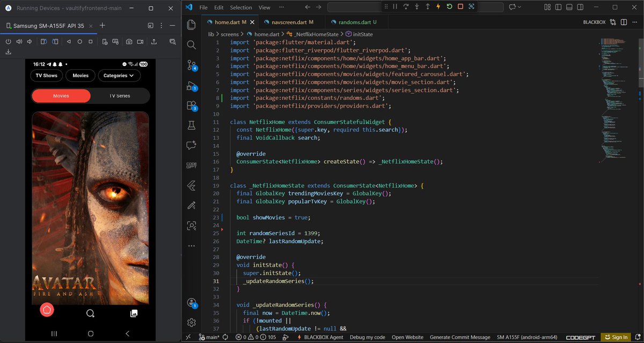
Task: Tap the search icon in phone bottom nav
Action: point(90,313)
